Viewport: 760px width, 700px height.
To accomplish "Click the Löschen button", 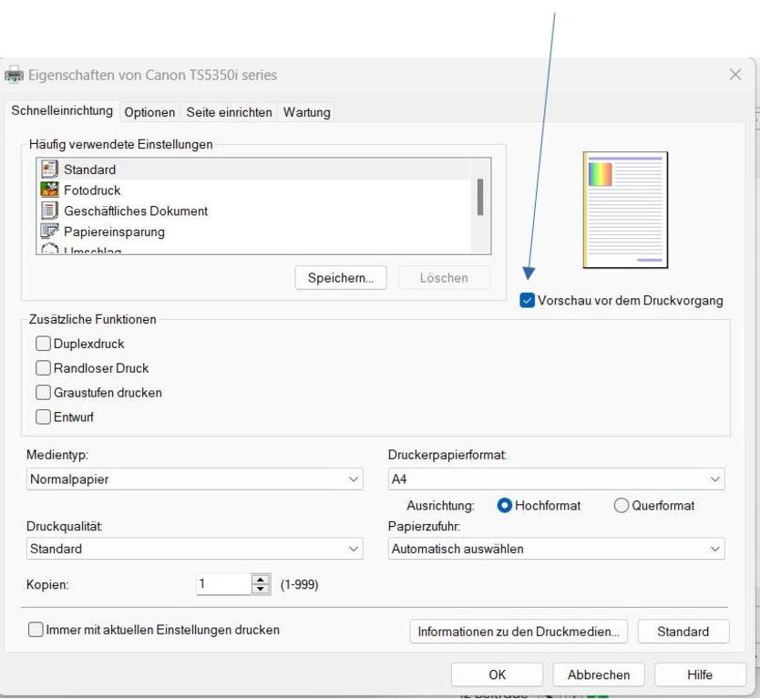I will tap(444, 278).
